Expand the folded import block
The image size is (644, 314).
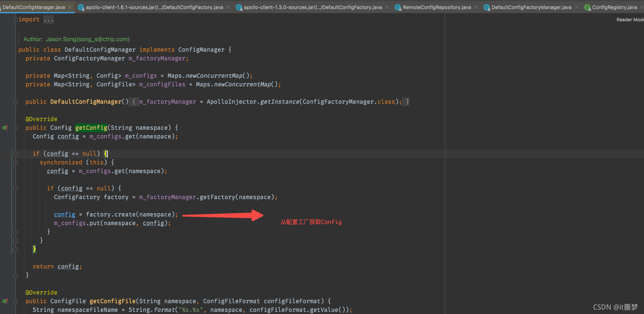(16, 20)
